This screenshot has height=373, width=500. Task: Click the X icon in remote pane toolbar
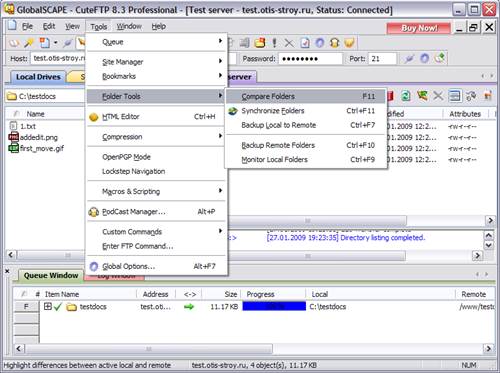click(x=438, y=96)
